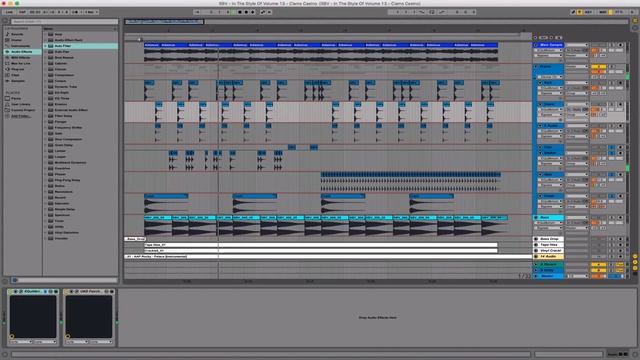Screen dimensions: 640x360
Task: Click the arrangement overview strip
Action: (x=376, y=21)
